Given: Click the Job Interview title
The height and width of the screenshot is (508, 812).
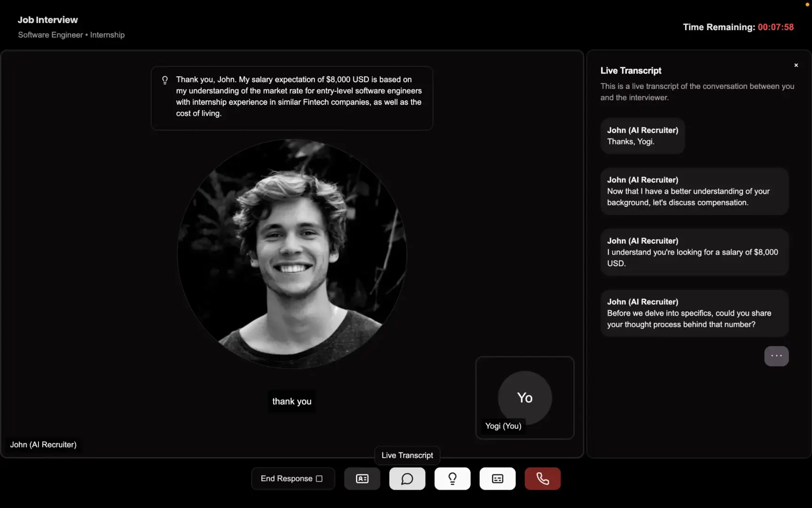Looking at the screenshot, I should click(x=48, y=20).
